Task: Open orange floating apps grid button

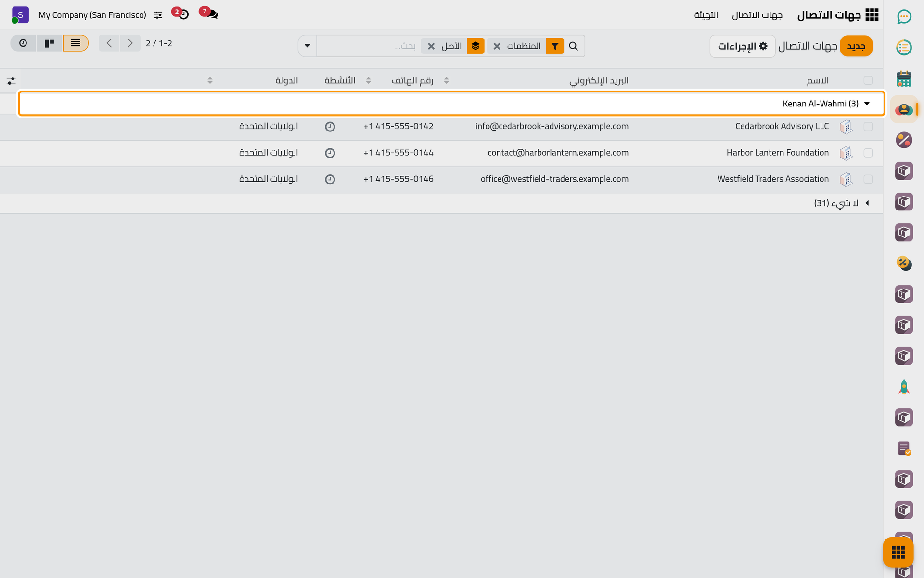Action: coord(898,552)
